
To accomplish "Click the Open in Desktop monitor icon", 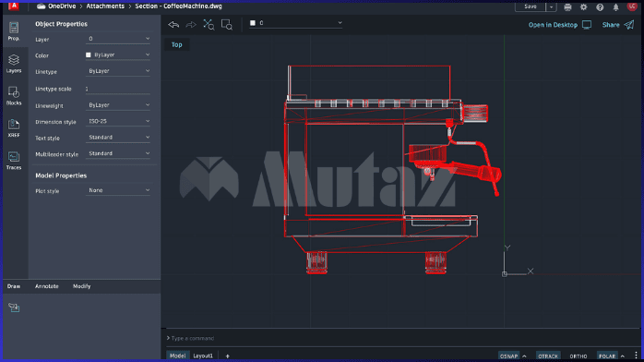I will point(587,25).
